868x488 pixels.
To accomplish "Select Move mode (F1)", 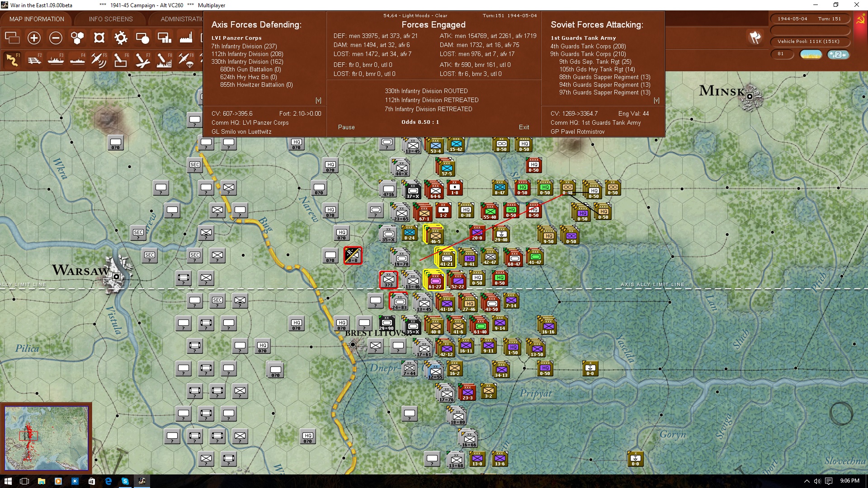I will 12,60.
